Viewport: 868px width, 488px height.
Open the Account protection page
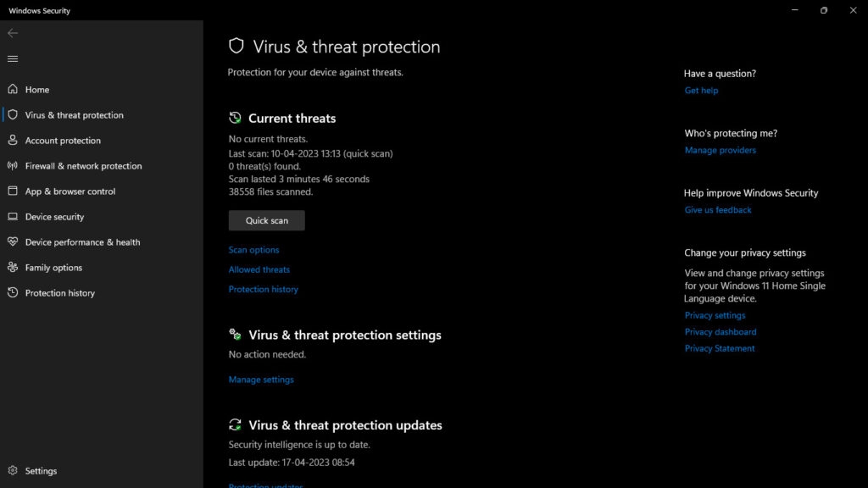[x=63, y=141]
